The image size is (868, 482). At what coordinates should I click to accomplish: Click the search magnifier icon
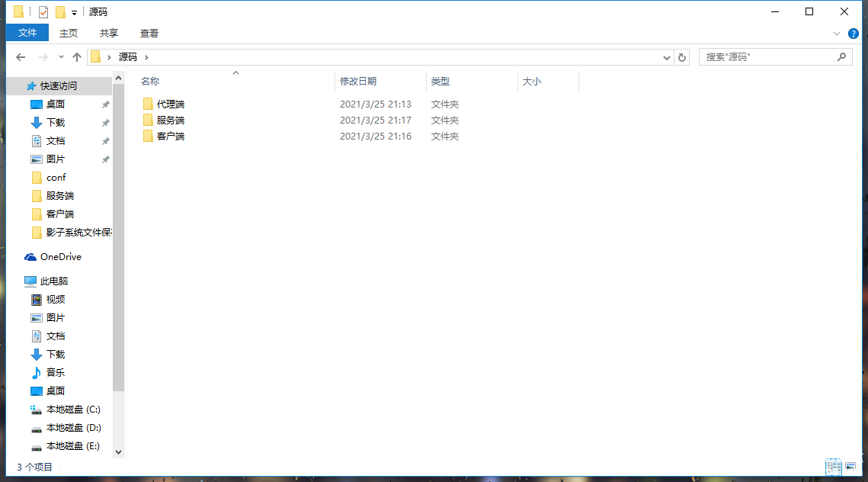pyautogui.click(x=841, y=56)
